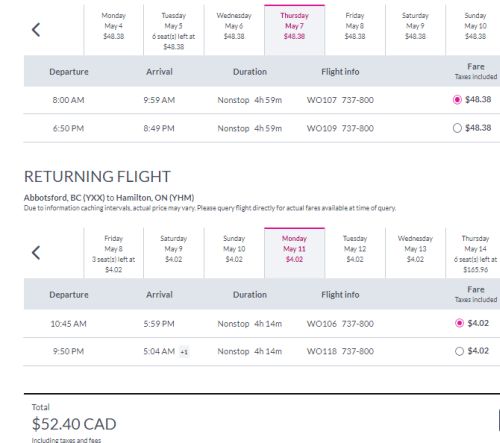500x443 pixels.
Task: Click the selected Thursday May 7 tab
Action: tap(294, 30)
